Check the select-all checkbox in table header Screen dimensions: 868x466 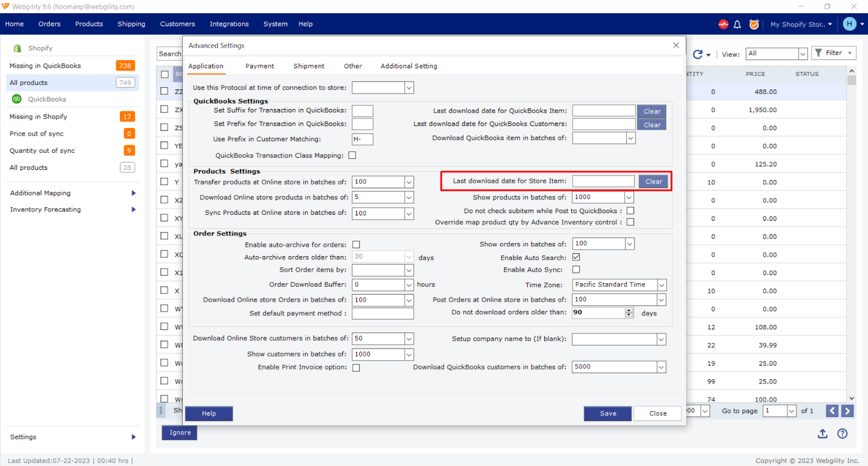pyautogui.click(x=165, y=74)
